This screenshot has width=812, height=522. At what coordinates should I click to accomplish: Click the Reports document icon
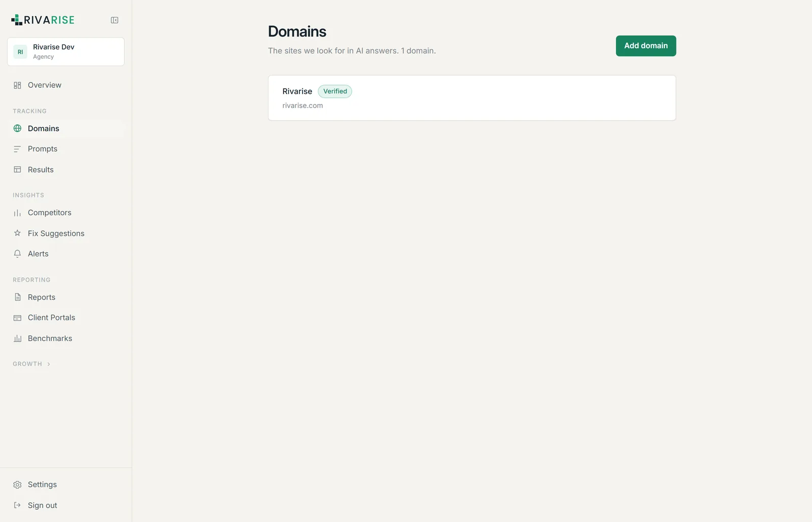[x=17, y=297]
